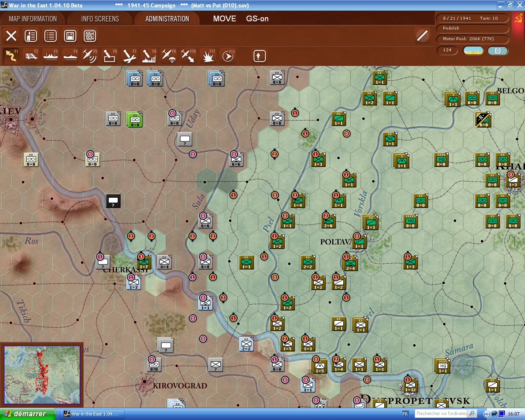The width and height of the screenshot is (525, 420).
Task: Click the clear weather indicator icon
Action: (x=473, y=50)
